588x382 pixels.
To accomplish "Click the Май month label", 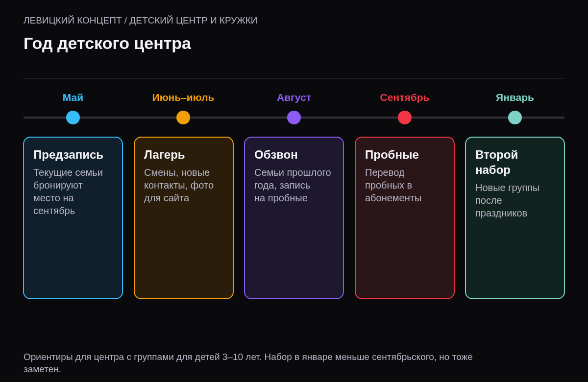I will pos(73,97).
